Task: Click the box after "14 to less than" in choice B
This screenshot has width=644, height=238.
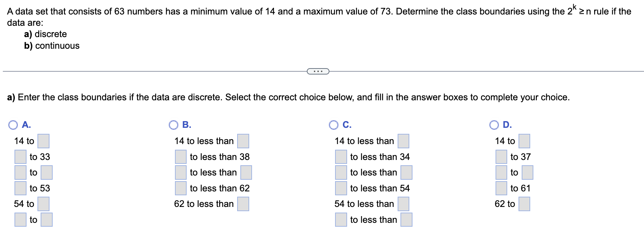Action: [243, 141]
